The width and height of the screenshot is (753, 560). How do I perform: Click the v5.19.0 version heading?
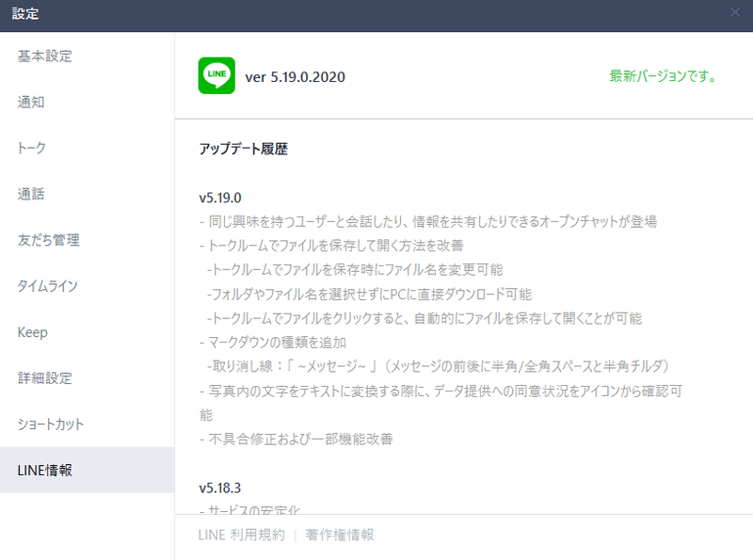[x=220, y=198]
